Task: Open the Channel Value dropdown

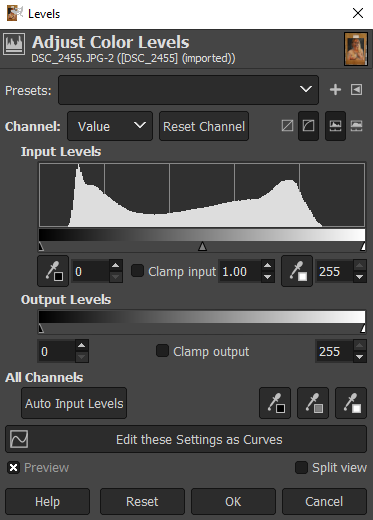Action: (110, 126)
